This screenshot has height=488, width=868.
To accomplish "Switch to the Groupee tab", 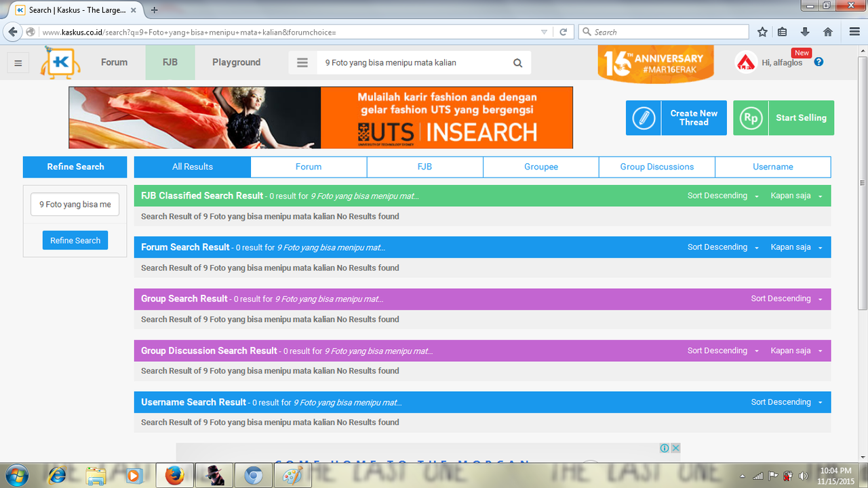I will tap(541, 167).
